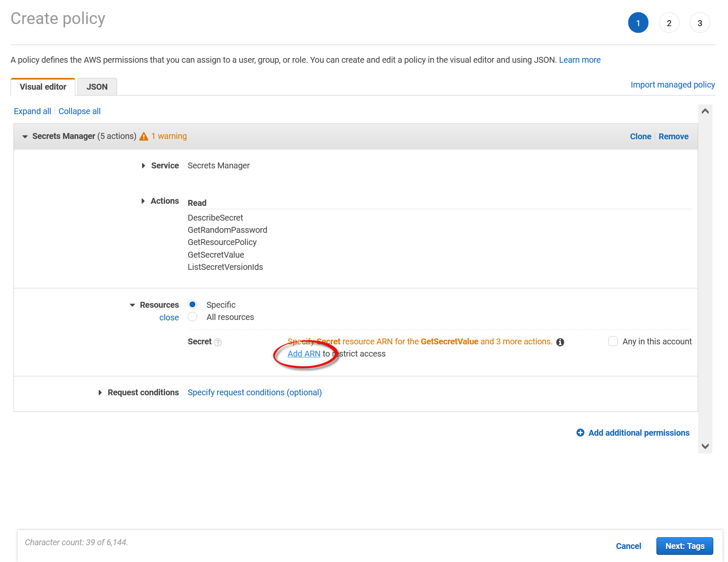
Task: Select the Visual editor tab
Action: click(x=43, y=87)
